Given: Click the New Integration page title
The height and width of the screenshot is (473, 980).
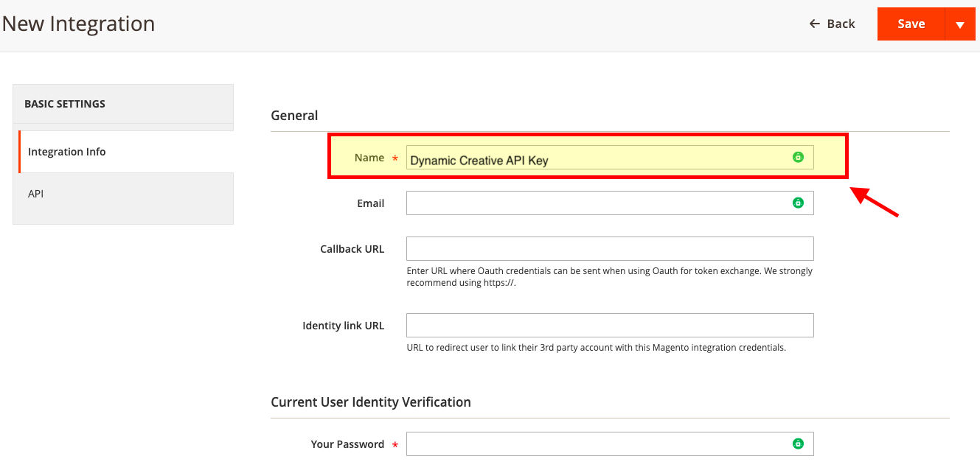Looking at the screenshot, I should (77, 24).
